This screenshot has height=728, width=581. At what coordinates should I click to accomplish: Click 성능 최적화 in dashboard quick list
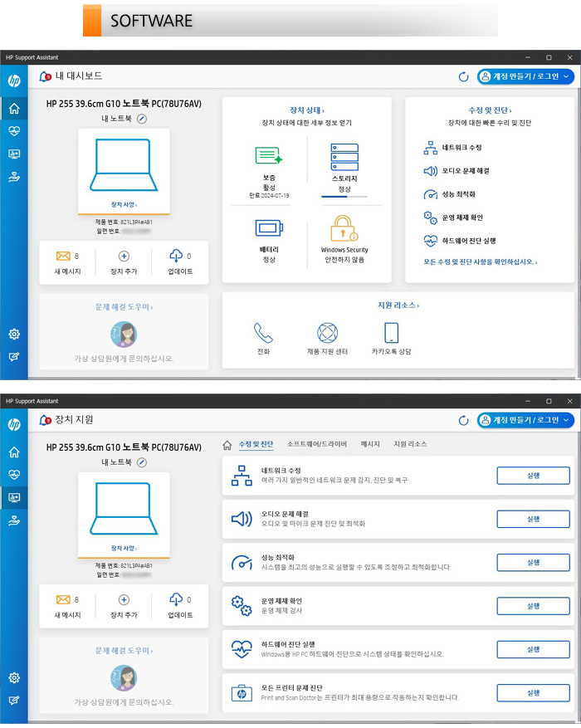449,194
